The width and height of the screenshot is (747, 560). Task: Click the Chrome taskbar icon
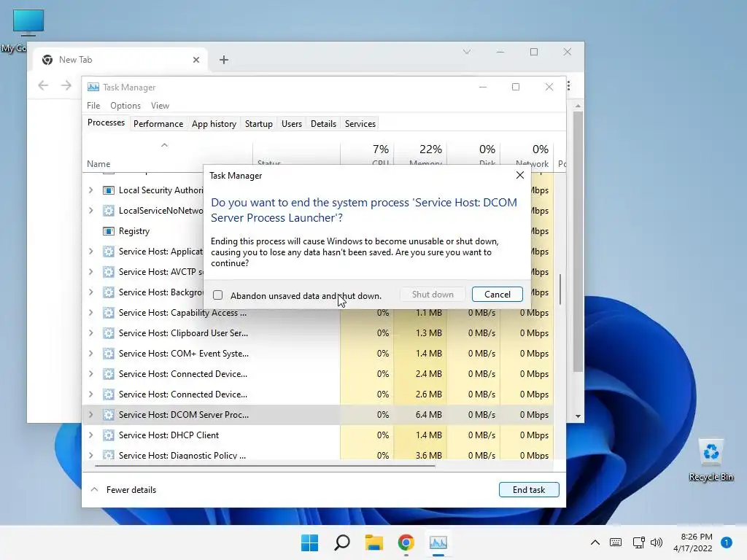[406, 542]
